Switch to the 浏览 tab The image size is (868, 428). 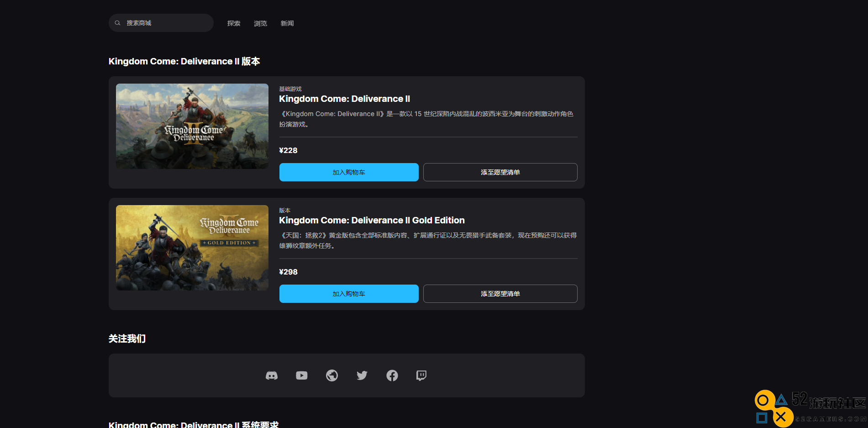260,23
